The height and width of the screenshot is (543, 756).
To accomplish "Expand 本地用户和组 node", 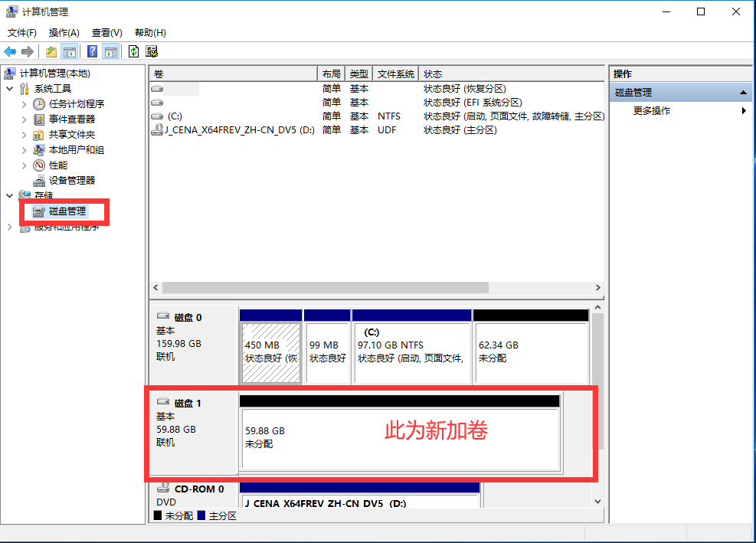I will [x=24, y=150].
